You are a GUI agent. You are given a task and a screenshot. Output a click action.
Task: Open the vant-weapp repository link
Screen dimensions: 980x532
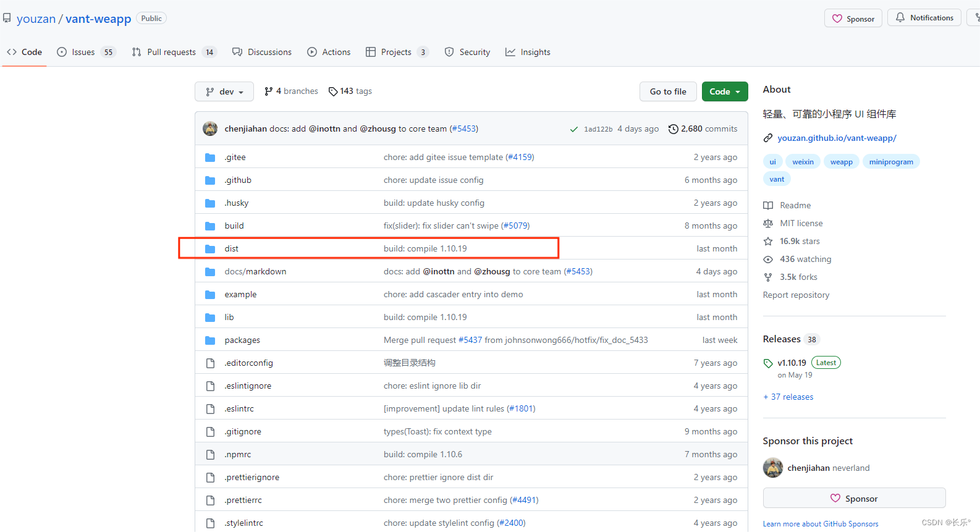pyautogui.click(x=98, y=19)
